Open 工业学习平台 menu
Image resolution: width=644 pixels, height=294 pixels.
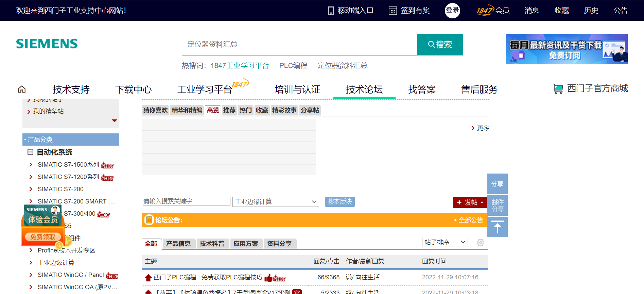(205, 89)
